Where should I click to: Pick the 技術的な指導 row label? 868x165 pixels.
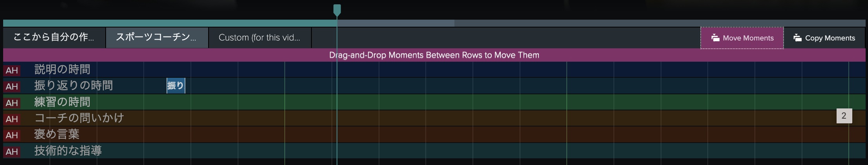(68, 150)
